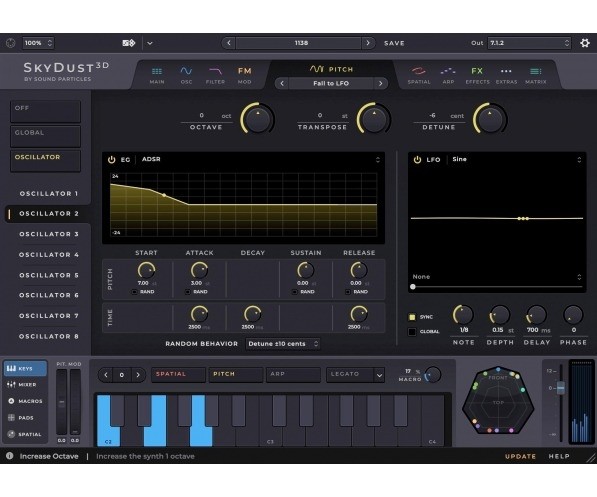The width and height of the screenshot is (597, 497).
Task: Click the 3D spatial hexagon view
Action: click(498, 401)
